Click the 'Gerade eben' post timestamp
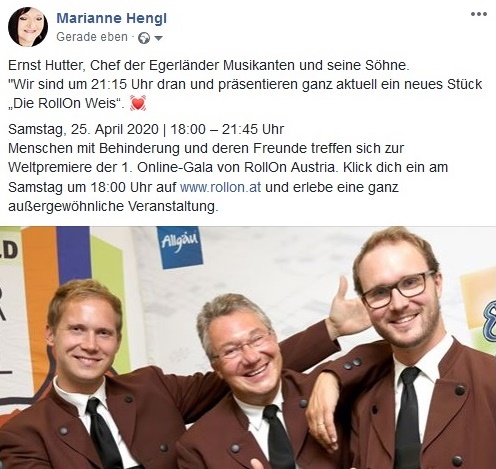The image size is (496, 469). click(x=92, y=37)
